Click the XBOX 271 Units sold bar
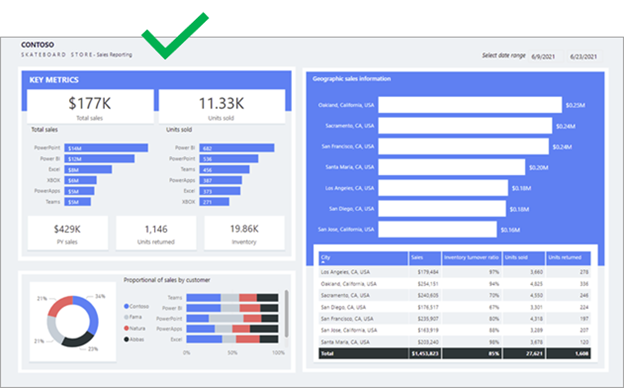 coord(214,202)
